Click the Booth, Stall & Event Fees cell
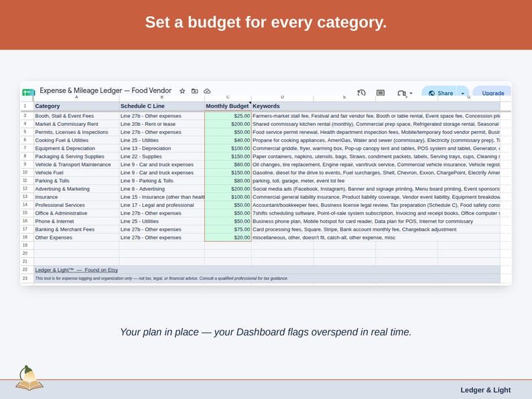Image resolution: width=532 pixels, height=399 pixels. point(76,116)
